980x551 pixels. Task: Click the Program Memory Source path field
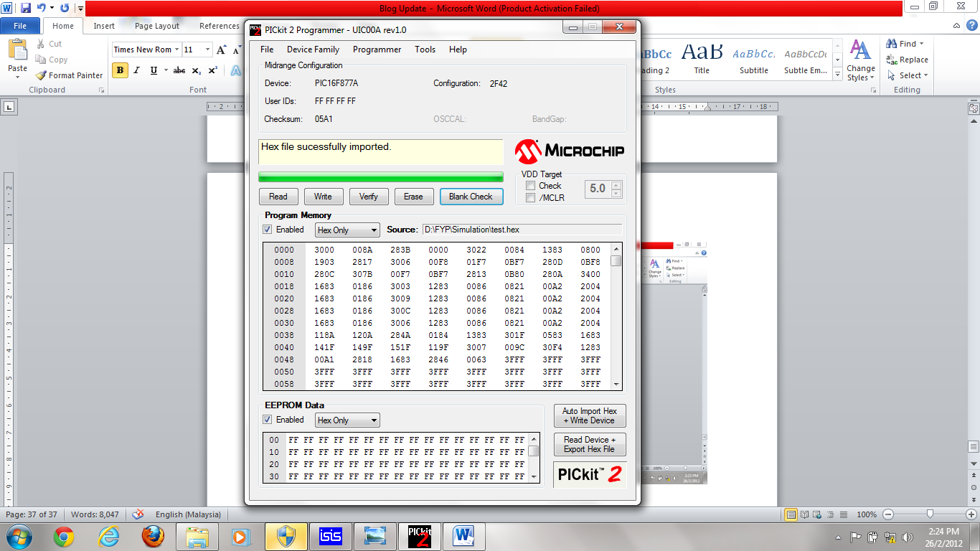coord(522,230)
